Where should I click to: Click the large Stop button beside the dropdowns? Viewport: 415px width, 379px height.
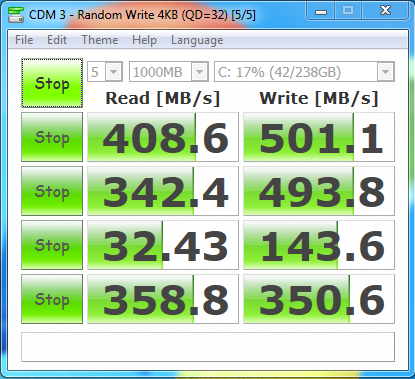52,83
